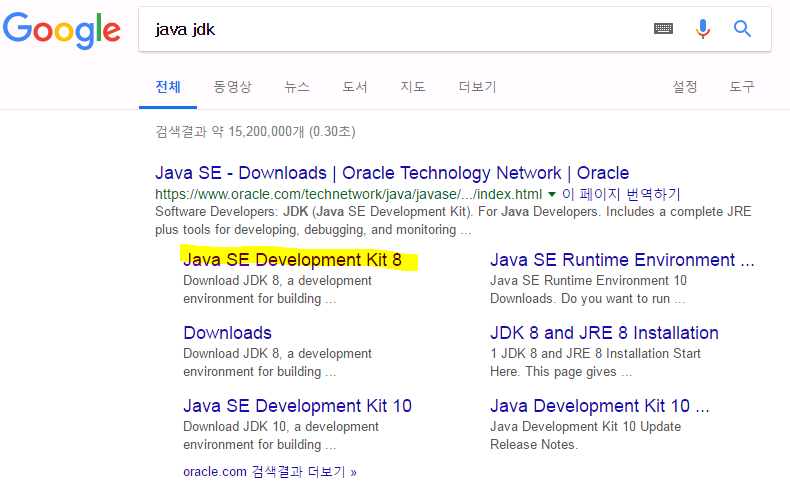
Task: Open Java SE Development Kit 10 link
Action: [x=297, y=406]
